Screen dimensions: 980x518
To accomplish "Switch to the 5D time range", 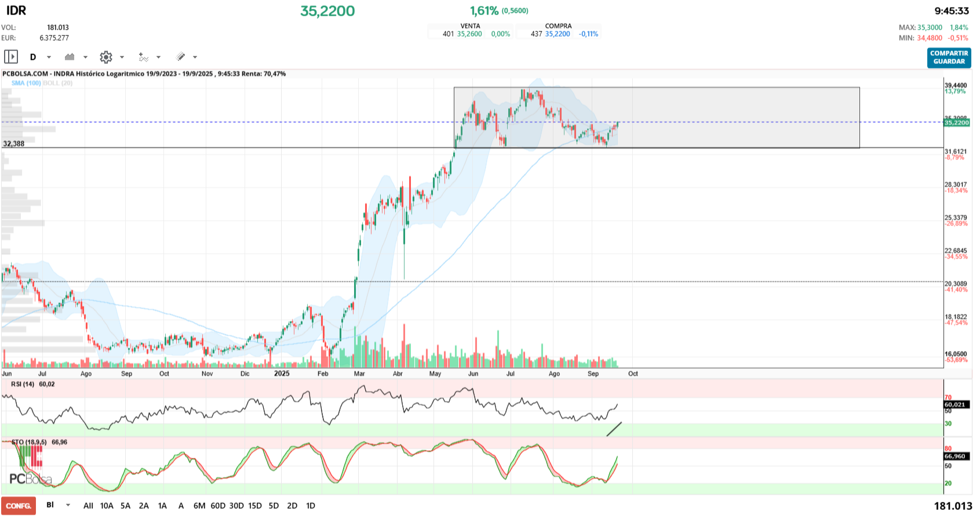I will pyautogui.click(x=274, y=506).
